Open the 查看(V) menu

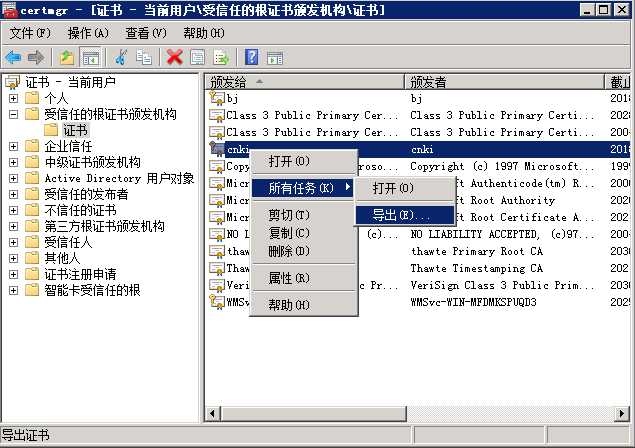[146, 33]
